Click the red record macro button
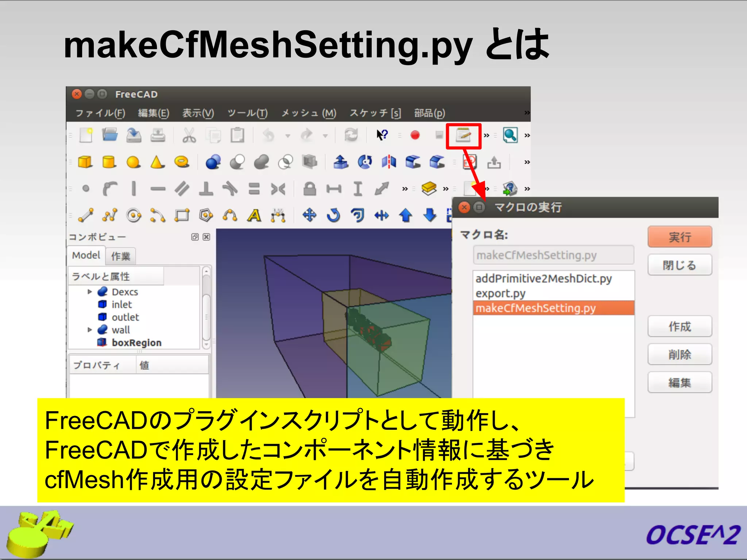Viewport: 747px width, 560px height. (415, 135)
